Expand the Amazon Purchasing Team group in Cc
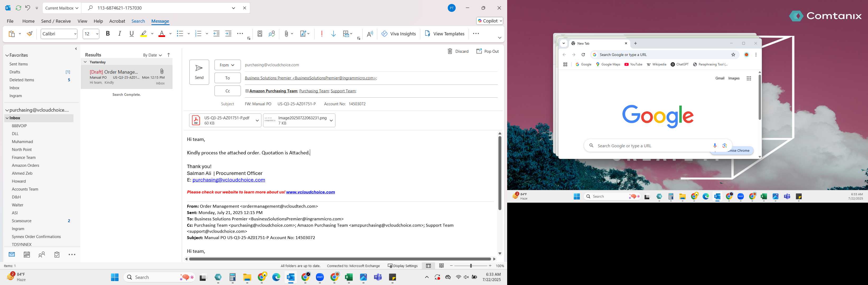868x285 pixels. (x=247, y=91)
